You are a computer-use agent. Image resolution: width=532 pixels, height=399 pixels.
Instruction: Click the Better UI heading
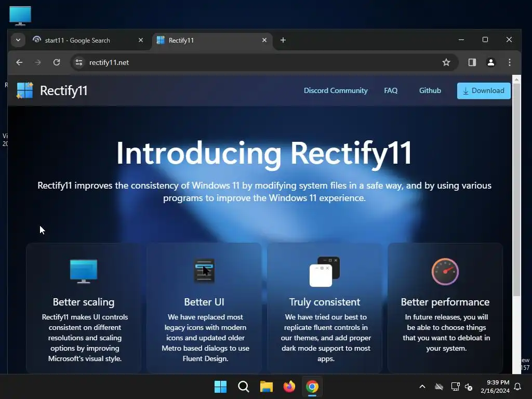tap(204, 302)
